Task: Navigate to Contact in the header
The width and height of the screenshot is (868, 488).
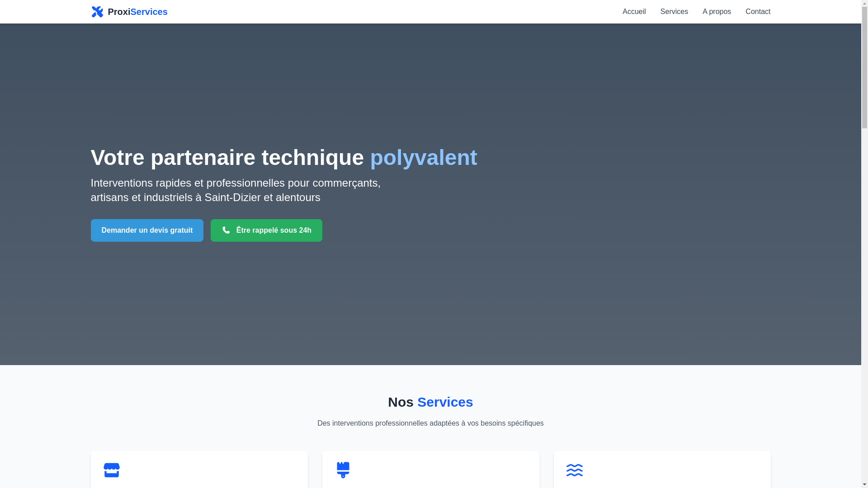Action: (758, 12)
